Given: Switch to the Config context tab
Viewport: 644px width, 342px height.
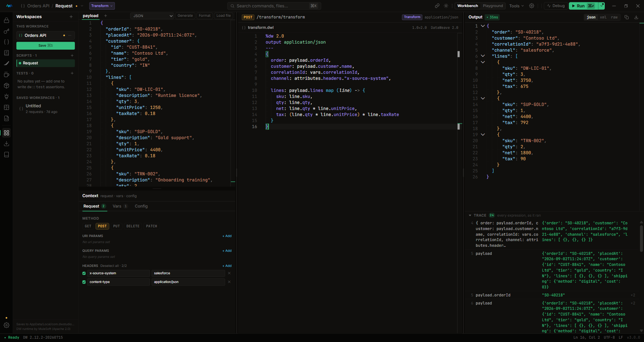Looking at the screenshot, I should [141, 206].
